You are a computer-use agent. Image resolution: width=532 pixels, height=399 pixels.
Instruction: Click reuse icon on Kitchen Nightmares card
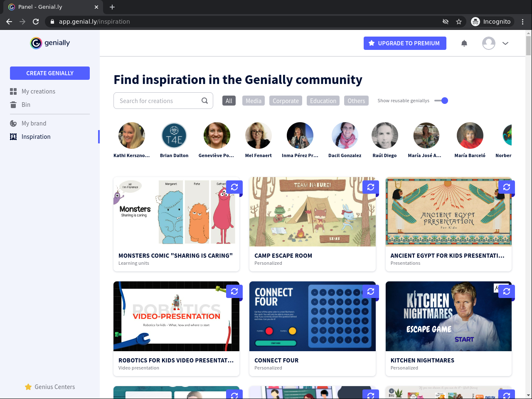pos(507,291)
